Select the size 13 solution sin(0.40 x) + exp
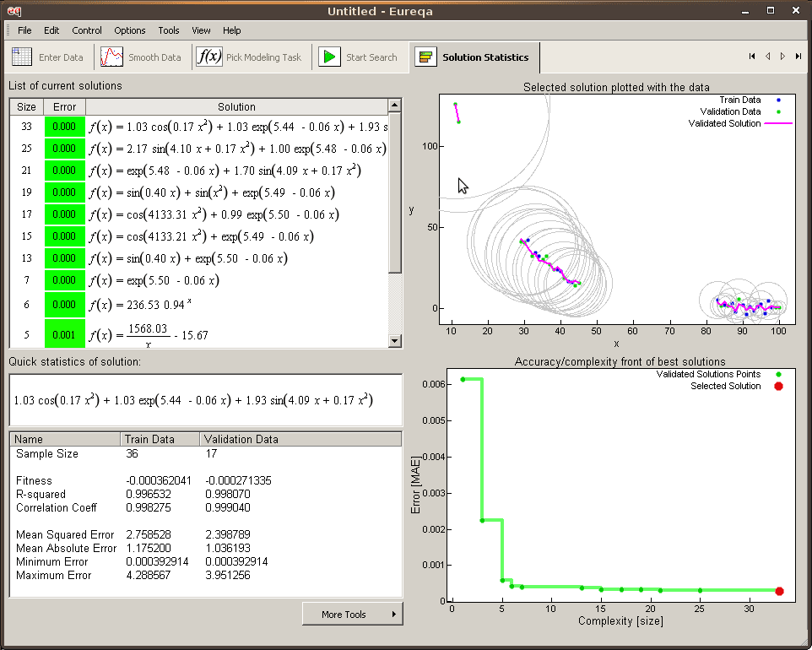This screenshot has height=650, width=812. click(199, 258)
